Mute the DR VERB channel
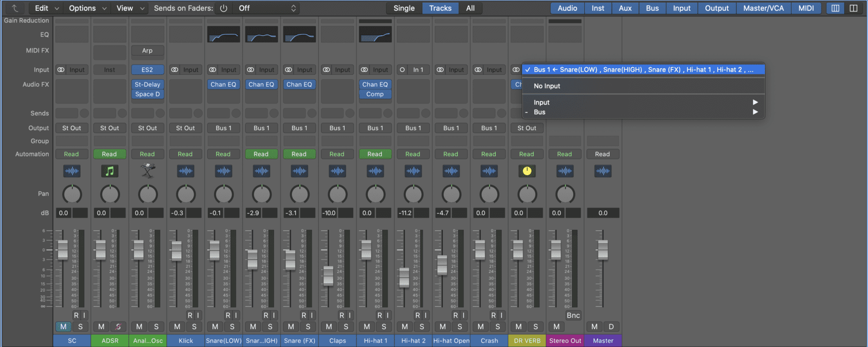The image size is (868, 347). pyautogui.click(x=519, y=327)
